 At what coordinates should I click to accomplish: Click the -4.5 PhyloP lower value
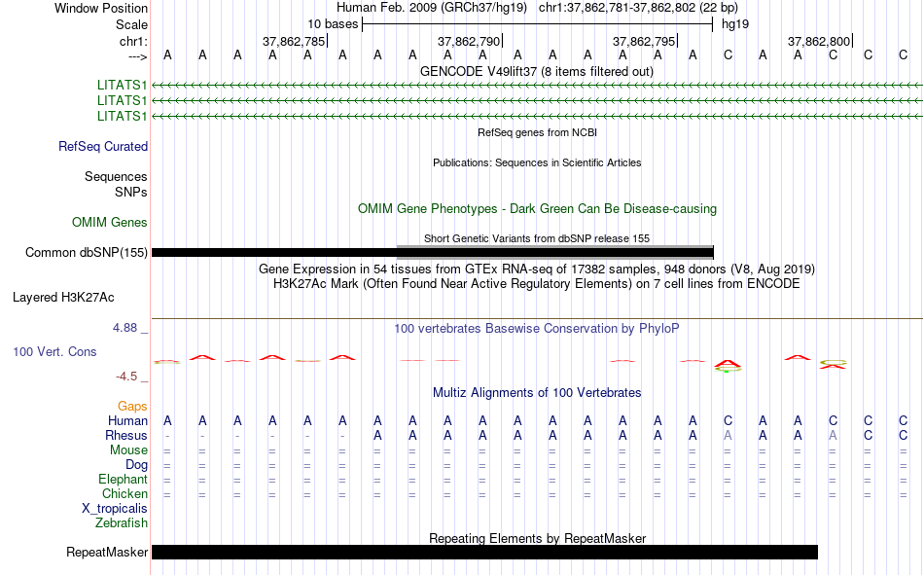126,377
